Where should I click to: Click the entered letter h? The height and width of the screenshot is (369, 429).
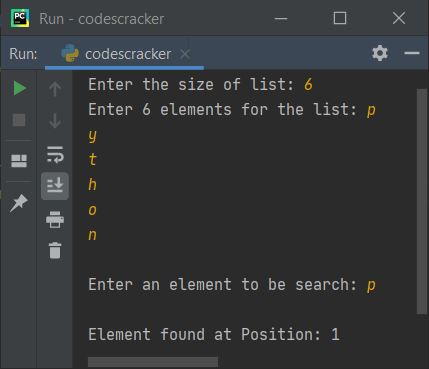click(x=93, y=184)
